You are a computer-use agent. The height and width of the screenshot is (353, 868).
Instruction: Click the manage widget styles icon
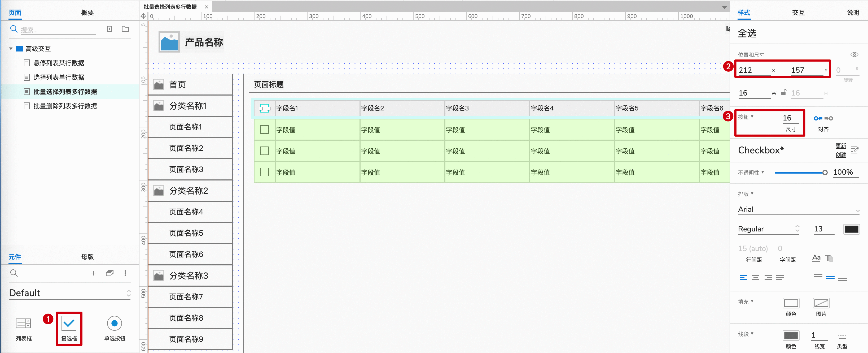[x=855, y=150]
